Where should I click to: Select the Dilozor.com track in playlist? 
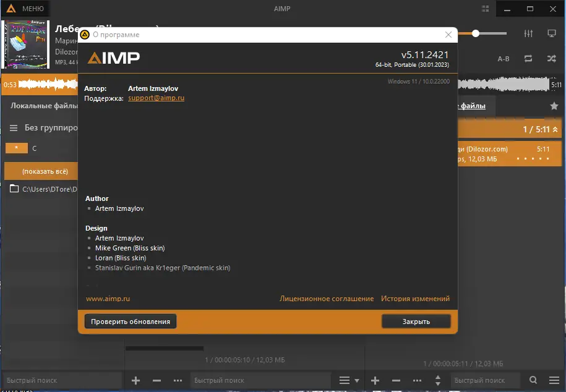point(509,154)
